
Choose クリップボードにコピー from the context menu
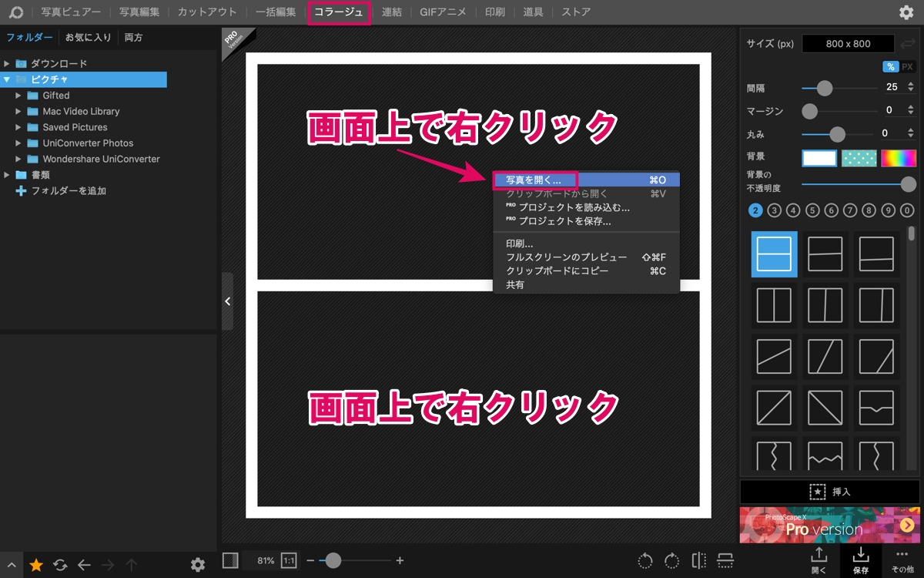586,271
